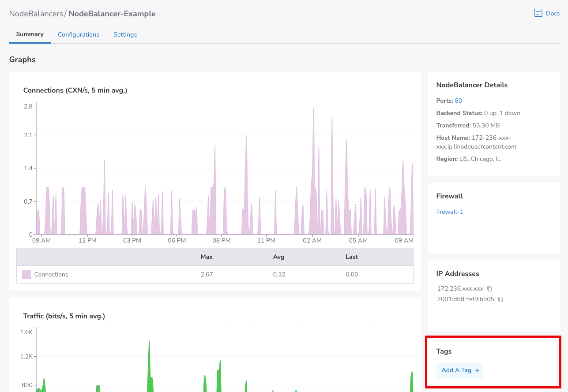Screen dimensions: 568x392
Task: Click the Last column header
Action: click(x=351, y=257)
